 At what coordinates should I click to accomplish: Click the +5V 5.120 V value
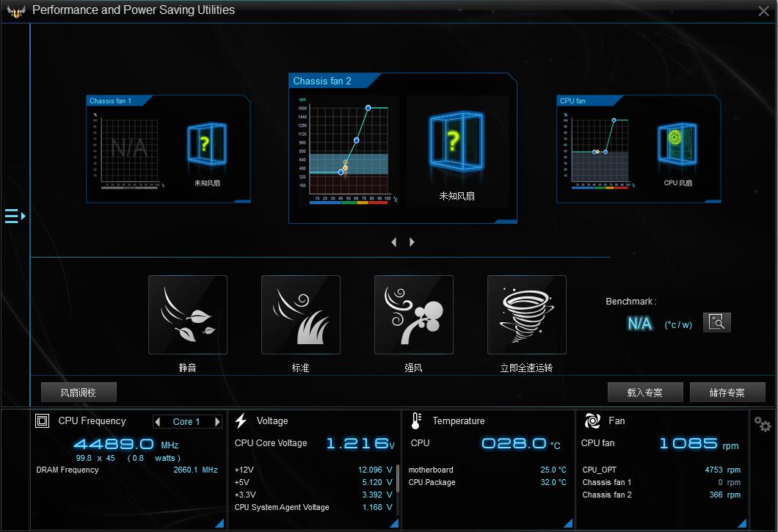tap(377, 482)
